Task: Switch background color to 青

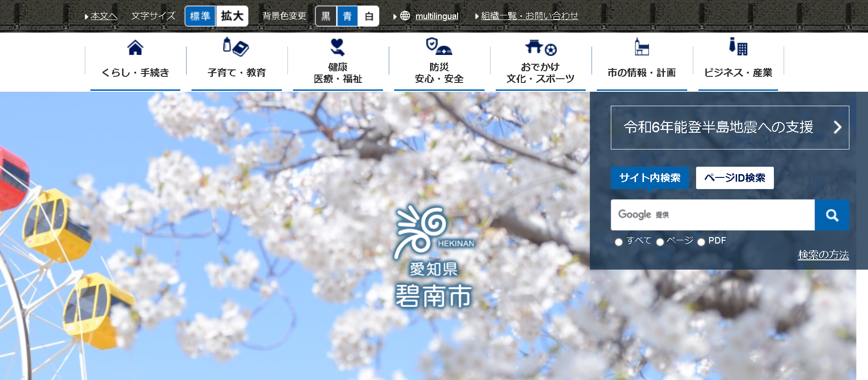Action: (347, 16)
